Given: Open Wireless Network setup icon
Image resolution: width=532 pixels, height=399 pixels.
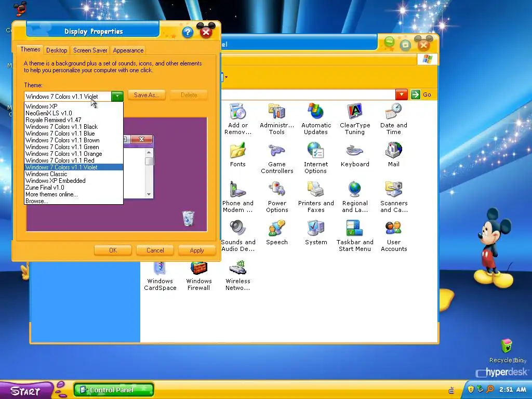Looking at the screenshot, I should coord(238,268).
